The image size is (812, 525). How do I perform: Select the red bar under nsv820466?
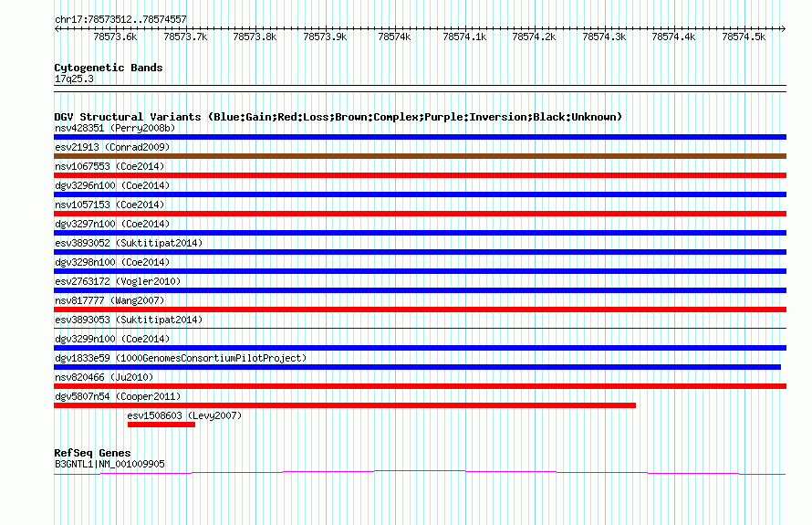click(x=420, y=386)
